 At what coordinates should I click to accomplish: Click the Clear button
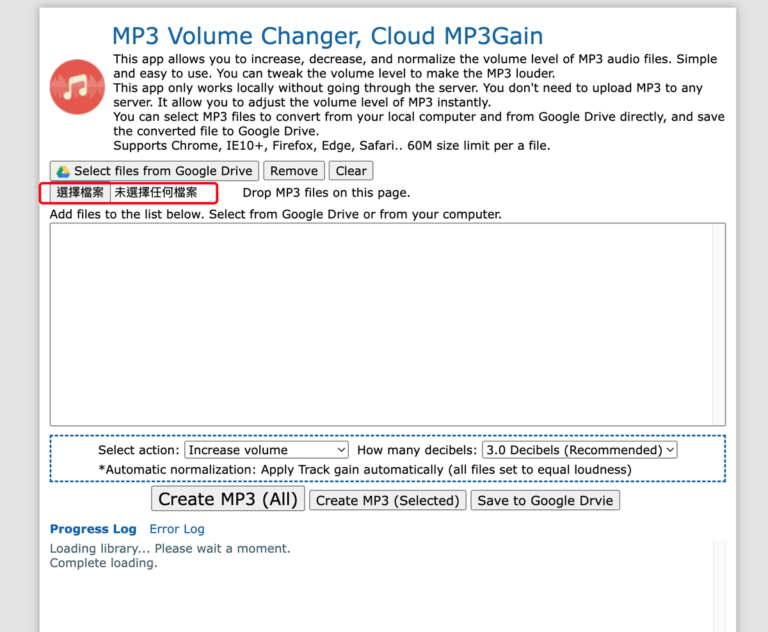coord(351,171)
